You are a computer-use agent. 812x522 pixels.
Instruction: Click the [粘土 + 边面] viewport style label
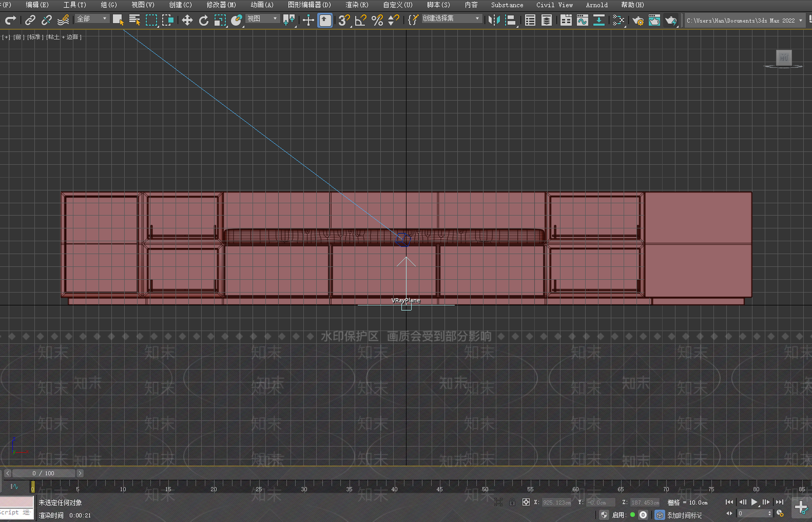pos(64,37)
